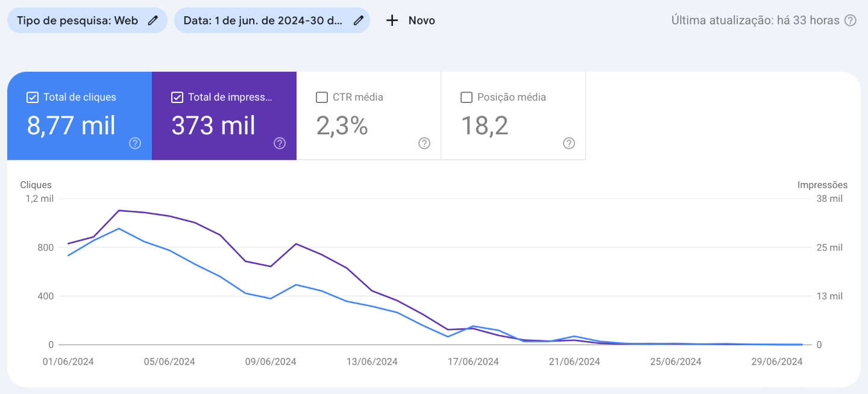The height and width of the screenshot is (394, 868).
Task: Click the pencil icon on the Data filter
Action: [358, 20]
